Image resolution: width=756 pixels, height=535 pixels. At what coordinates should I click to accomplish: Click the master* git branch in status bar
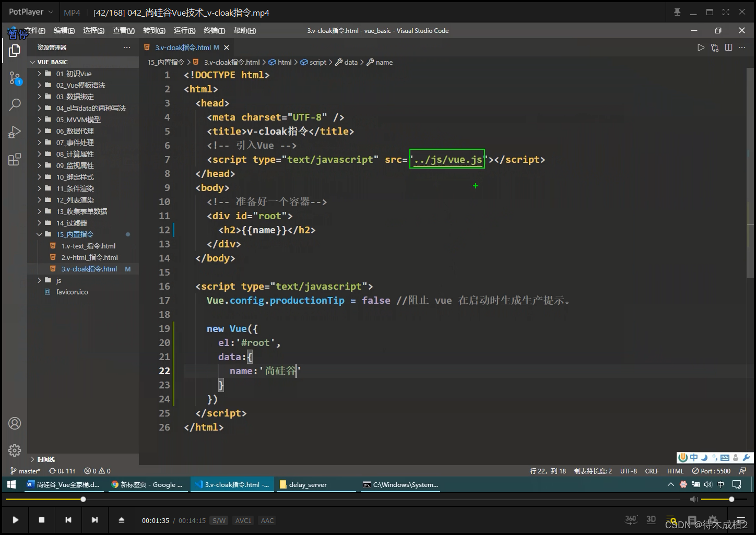click(x=26, y=471)
